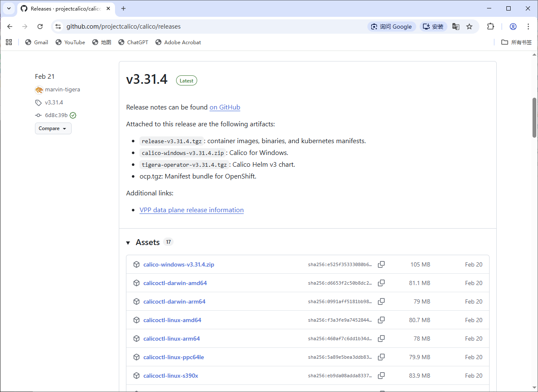Reload the page

point(40,27)
